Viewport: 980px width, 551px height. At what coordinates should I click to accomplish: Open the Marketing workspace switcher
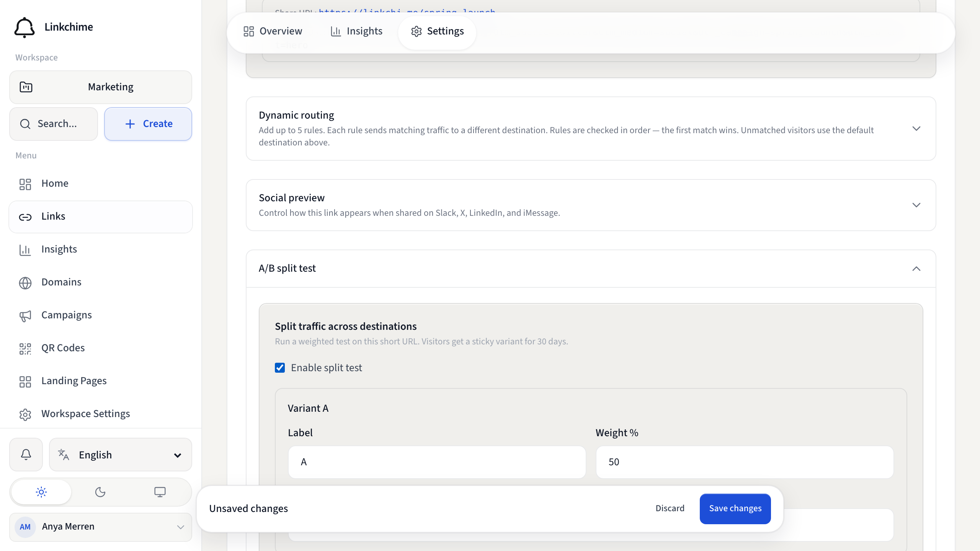pyautogui.click(x=101, y=87)
